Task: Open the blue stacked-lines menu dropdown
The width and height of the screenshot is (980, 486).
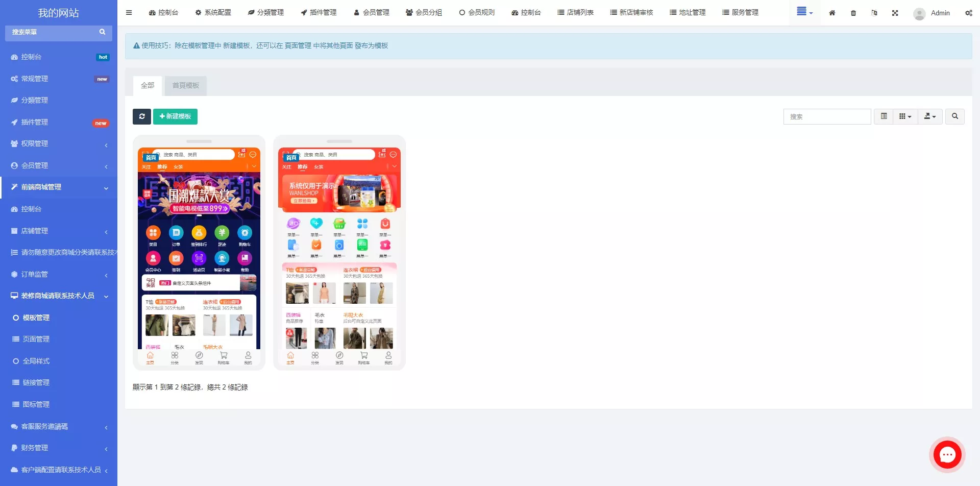Action: (x=804, y=12)
